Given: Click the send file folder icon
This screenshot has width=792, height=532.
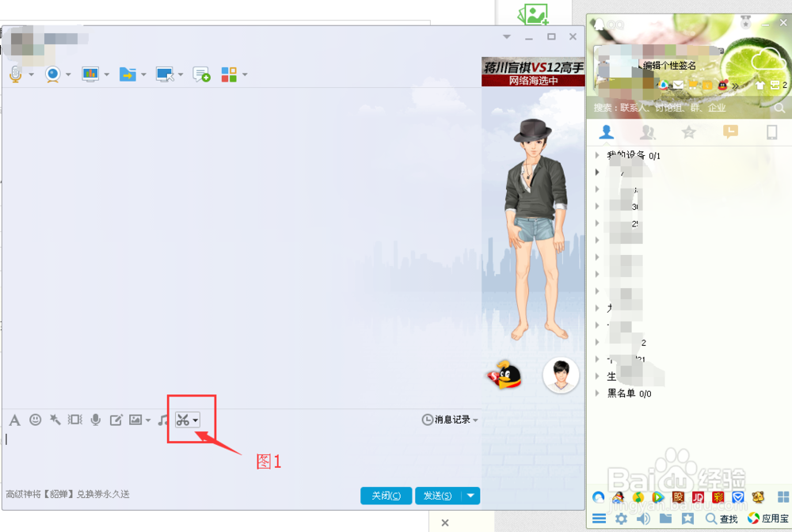Looking at the screenshot, I should tap(128, 74).
